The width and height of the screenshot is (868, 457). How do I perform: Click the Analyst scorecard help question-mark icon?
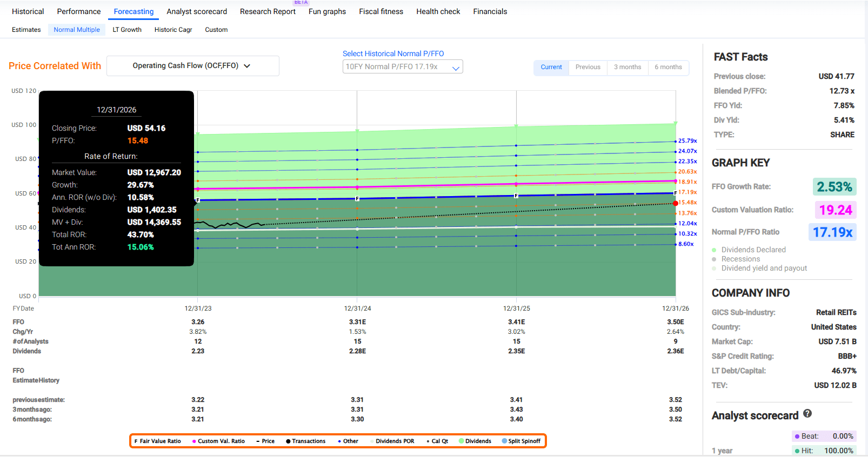(807, 414)
